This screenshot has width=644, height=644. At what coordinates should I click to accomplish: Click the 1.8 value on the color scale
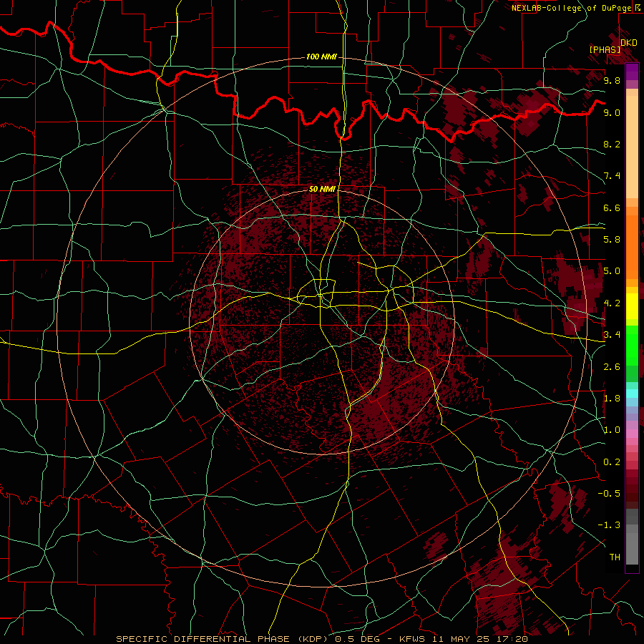click(612, 399)
